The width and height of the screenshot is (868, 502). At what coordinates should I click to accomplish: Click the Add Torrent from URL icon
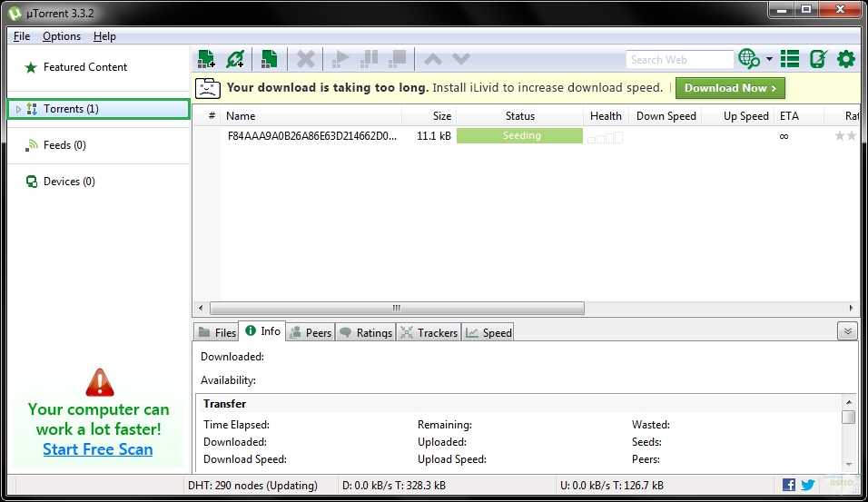235,59
